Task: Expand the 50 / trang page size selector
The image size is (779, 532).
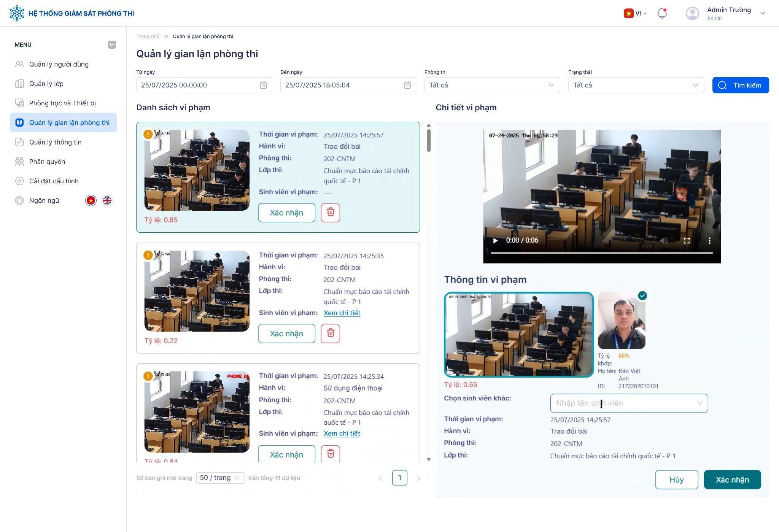Action: coord(220,478)
